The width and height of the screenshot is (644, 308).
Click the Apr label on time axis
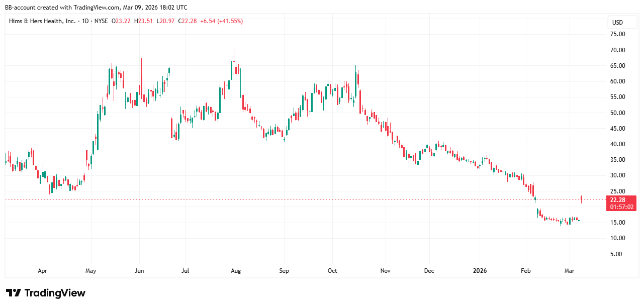43,271
